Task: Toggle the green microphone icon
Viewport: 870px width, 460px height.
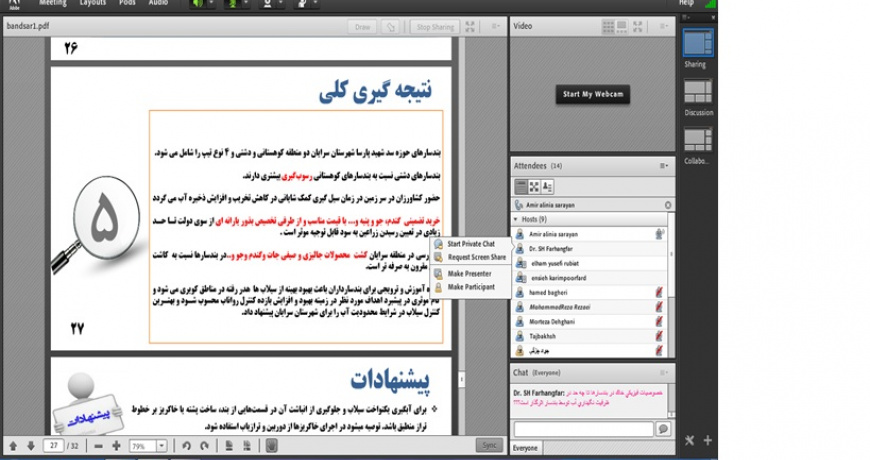Action: 232,3
